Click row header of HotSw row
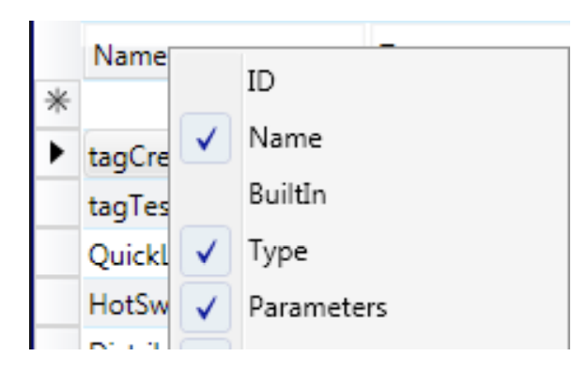Screen dimensions: 588x372 (x=57, y=302)
